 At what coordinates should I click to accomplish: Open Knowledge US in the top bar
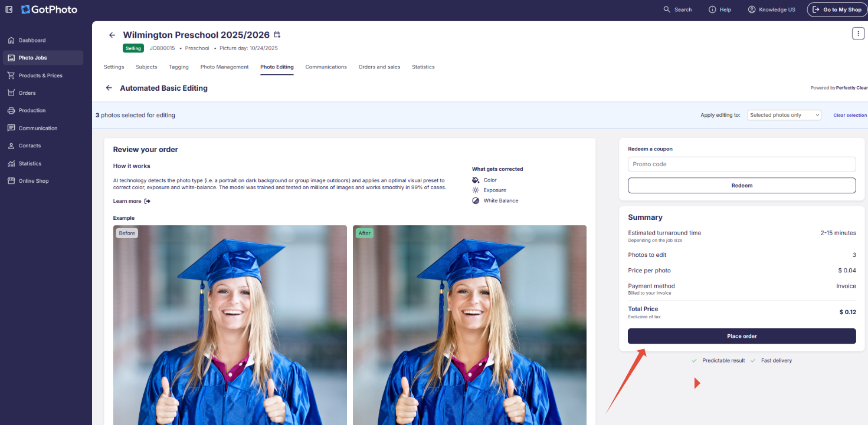(772, 9)
